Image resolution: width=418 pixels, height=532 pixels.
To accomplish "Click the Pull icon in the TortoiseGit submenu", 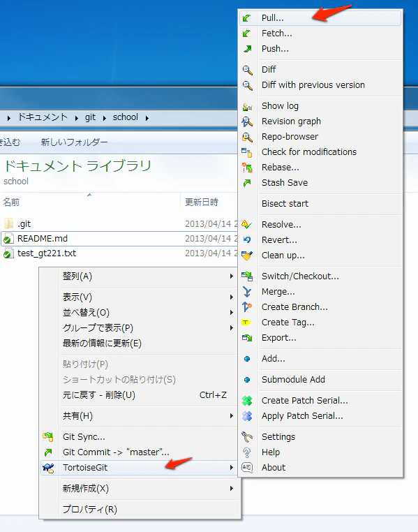I will [x=247, y=18].
